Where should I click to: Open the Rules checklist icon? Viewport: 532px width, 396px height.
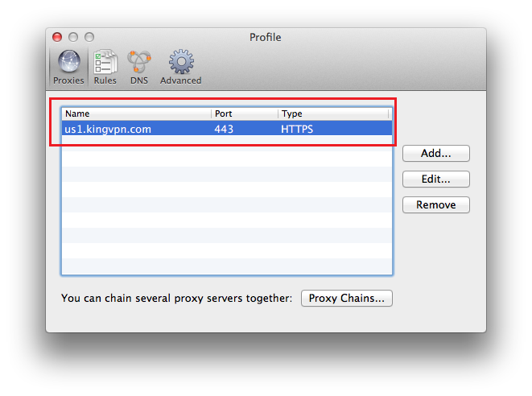(x=105, y=61)
